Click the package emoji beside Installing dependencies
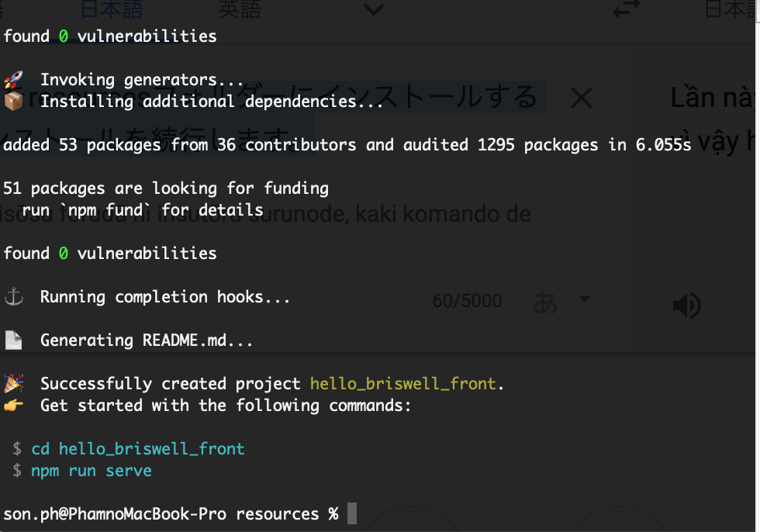 (x=13, y=101)
